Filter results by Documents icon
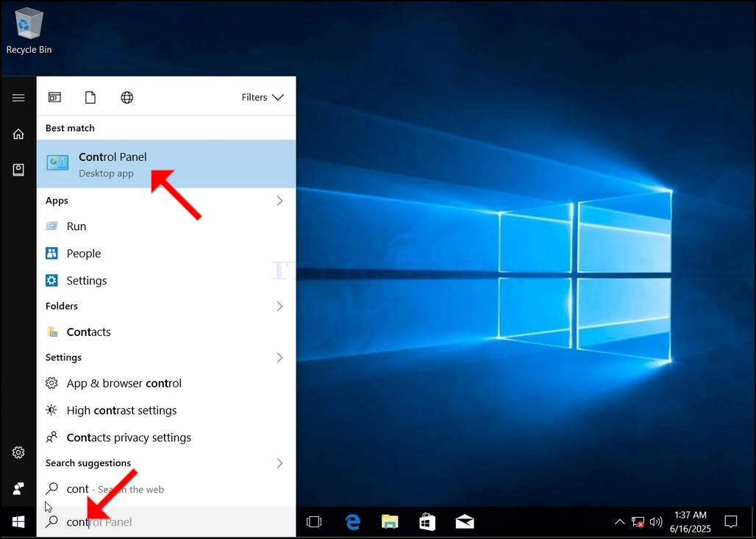 [90, 97]
